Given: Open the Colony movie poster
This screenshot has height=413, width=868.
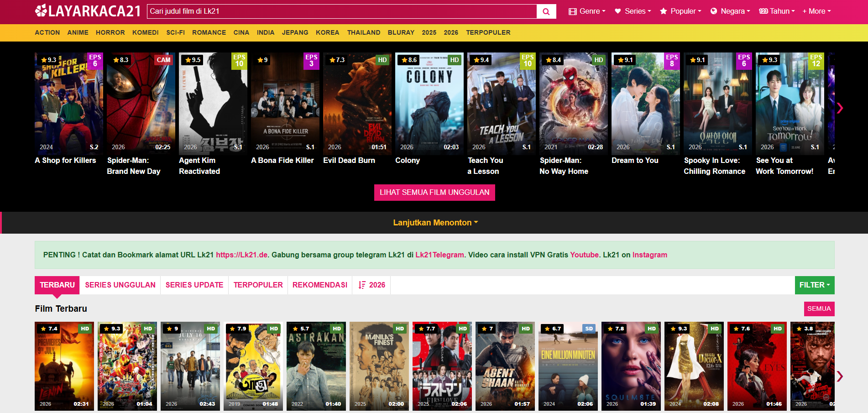Looking at the screenshot, I should pos(429,104).
